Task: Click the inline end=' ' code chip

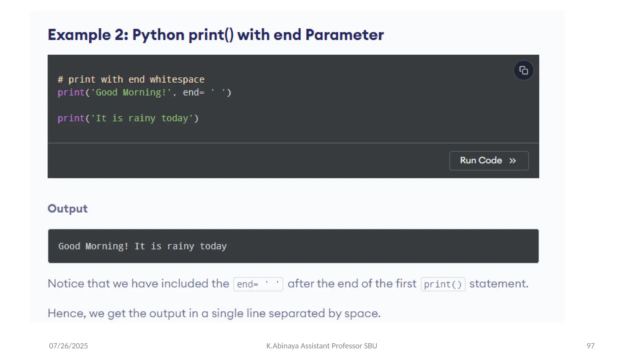Action: (x=258, y=284)
